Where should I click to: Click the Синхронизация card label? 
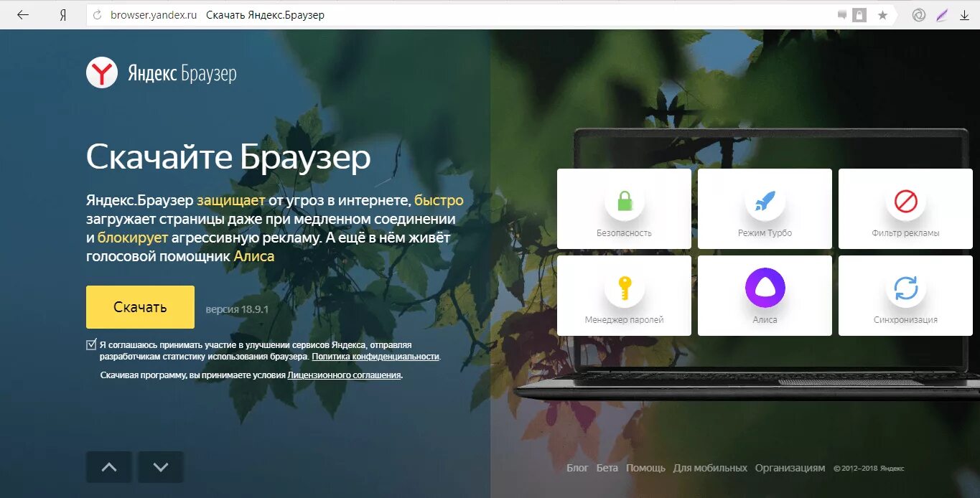(x=905, y=320)
